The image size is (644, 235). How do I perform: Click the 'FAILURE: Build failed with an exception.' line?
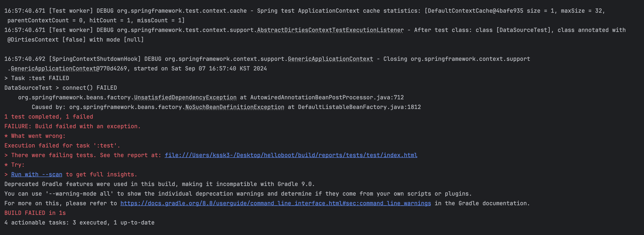72,126
